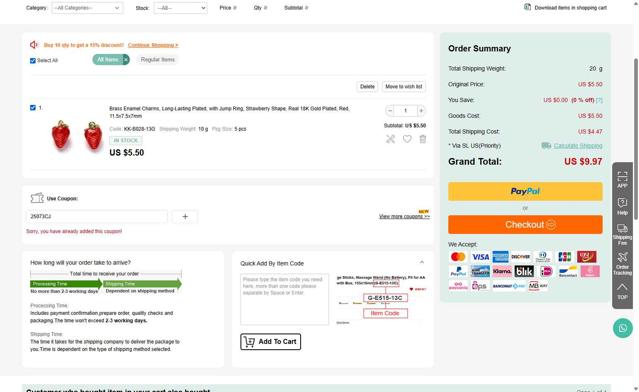Open View more coupons link
639x392 pixels.
tap(404, 216)
